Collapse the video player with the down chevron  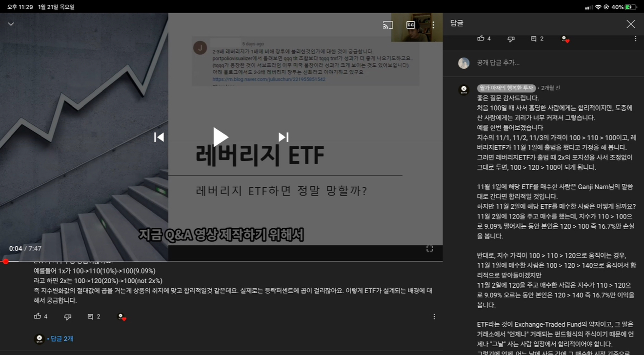point(11,24)
